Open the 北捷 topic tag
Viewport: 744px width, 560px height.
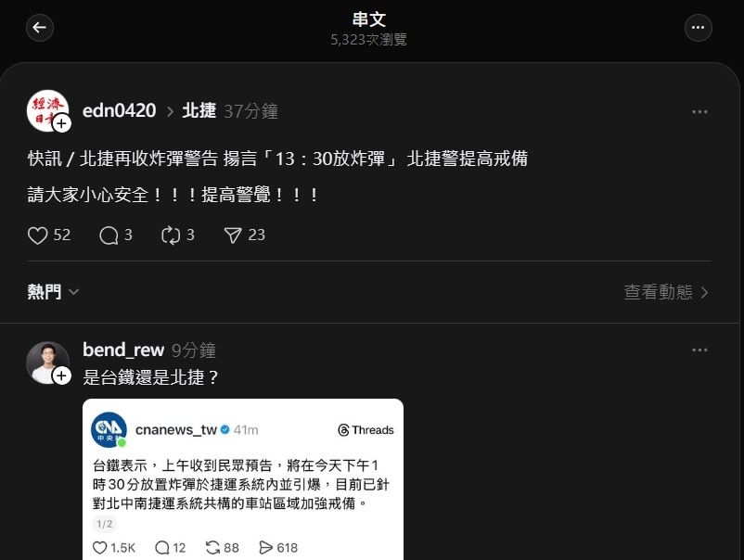[199, 110]
